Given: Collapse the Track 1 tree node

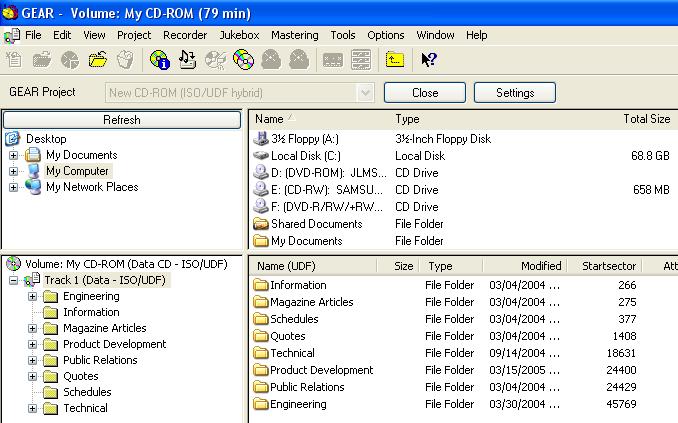Looking at the screenshot, I should [x=13, y=280].
